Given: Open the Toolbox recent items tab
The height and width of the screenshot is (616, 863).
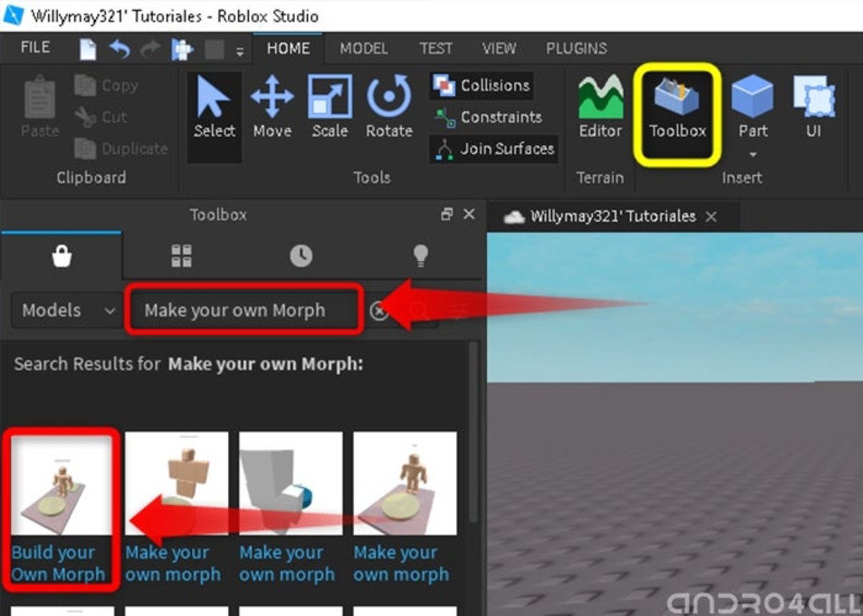Looking at the screenshot, I should click(x=301, y=255).
